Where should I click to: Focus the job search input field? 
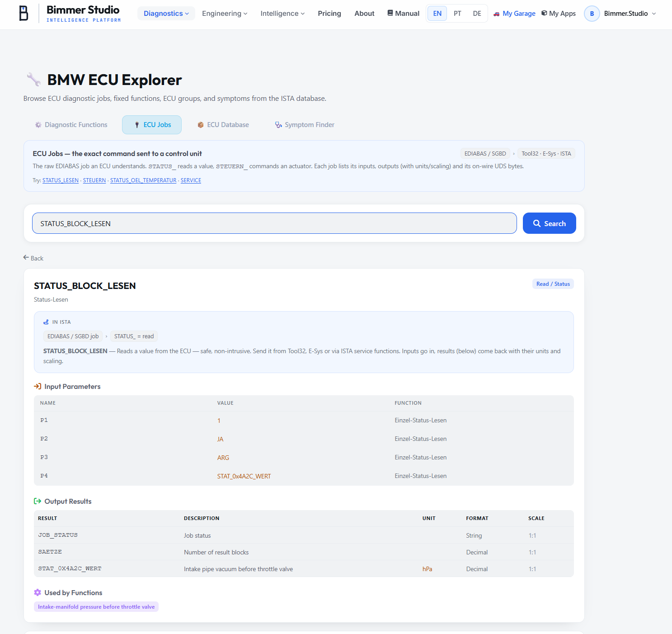click(274, 223)
